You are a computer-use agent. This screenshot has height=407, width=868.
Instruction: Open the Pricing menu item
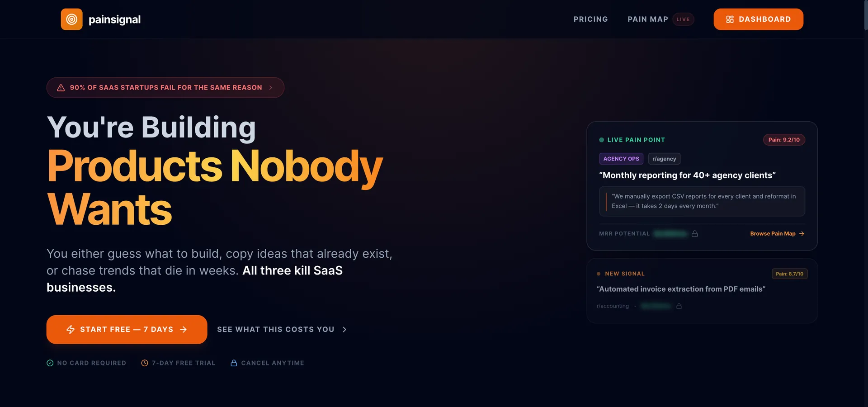590,19
